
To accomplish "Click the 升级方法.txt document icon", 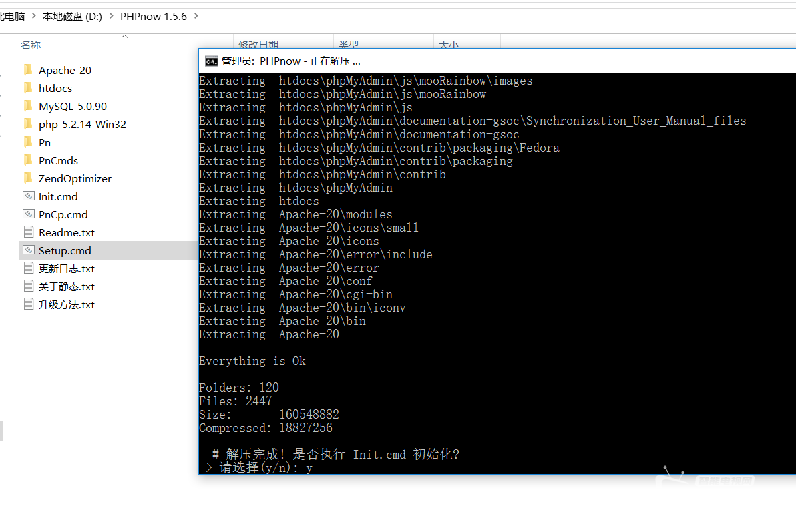I will coord(29,304).
